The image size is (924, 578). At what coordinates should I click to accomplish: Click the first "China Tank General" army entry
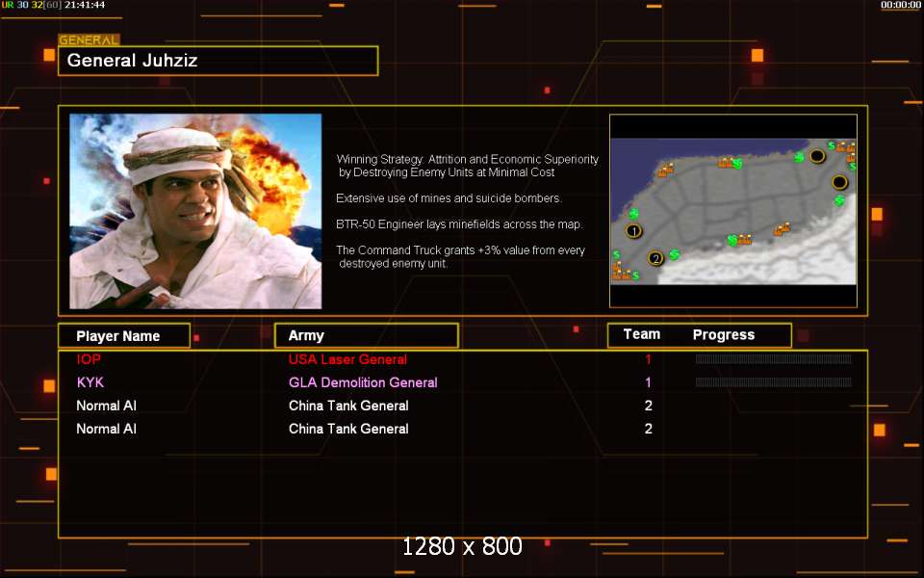(x=348, y=406)
